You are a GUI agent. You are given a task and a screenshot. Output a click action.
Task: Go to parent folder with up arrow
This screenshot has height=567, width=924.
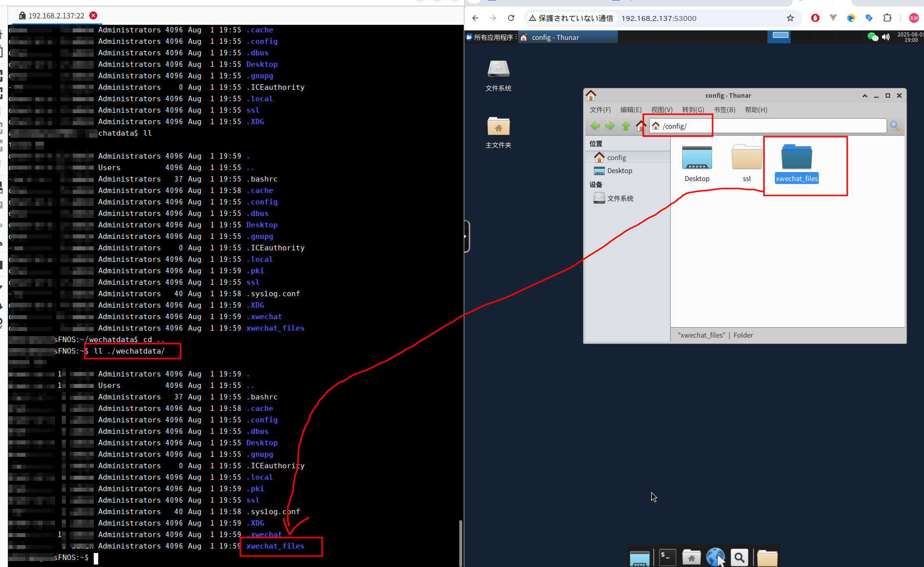(625, 126)
